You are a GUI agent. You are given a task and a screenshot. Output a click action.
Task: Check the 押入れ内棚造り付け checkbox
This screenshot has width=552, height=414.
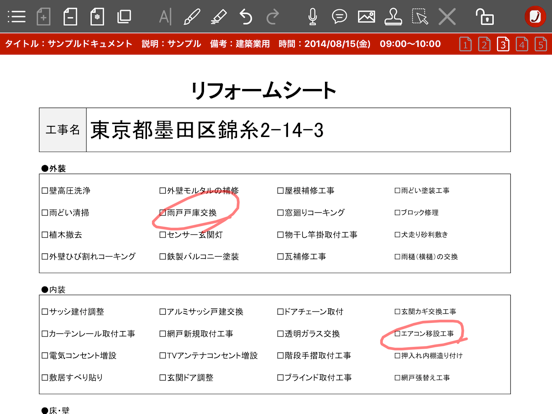click(397, 356)
